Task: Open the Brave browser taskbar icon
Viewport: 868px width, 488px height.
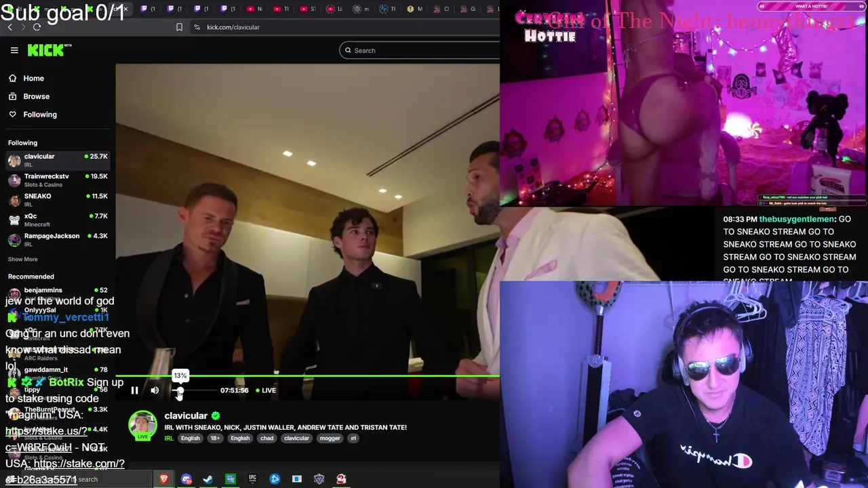Action: tap(164, 479)
